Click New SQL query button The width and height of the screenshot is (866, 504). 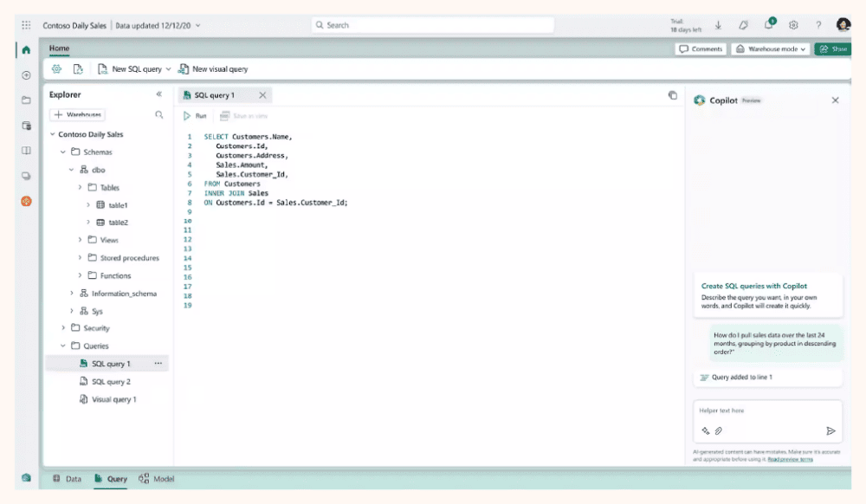[130, 69]
